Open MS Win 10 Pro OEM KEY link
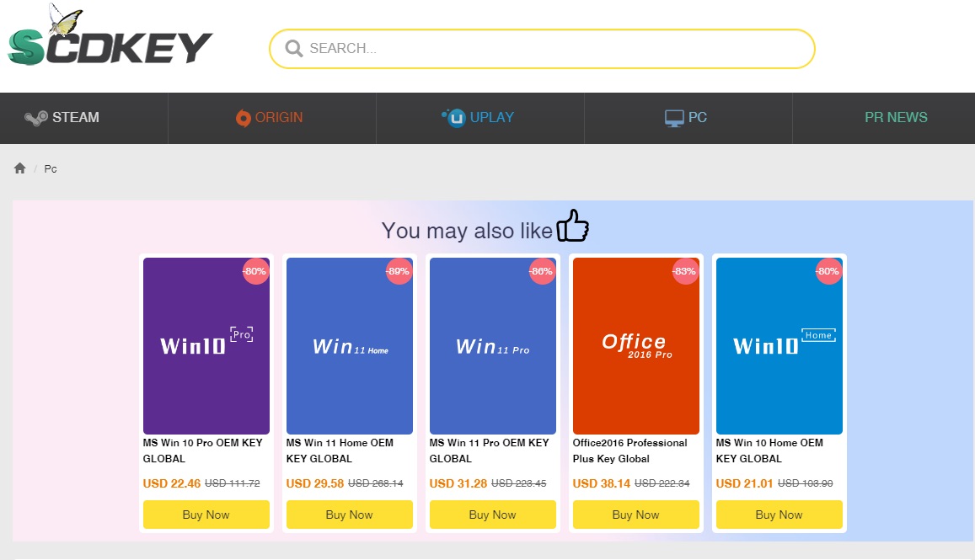Image resolution: width=975 pixels, height=560 pixels. pyautogui.click(x=203, y=451)
